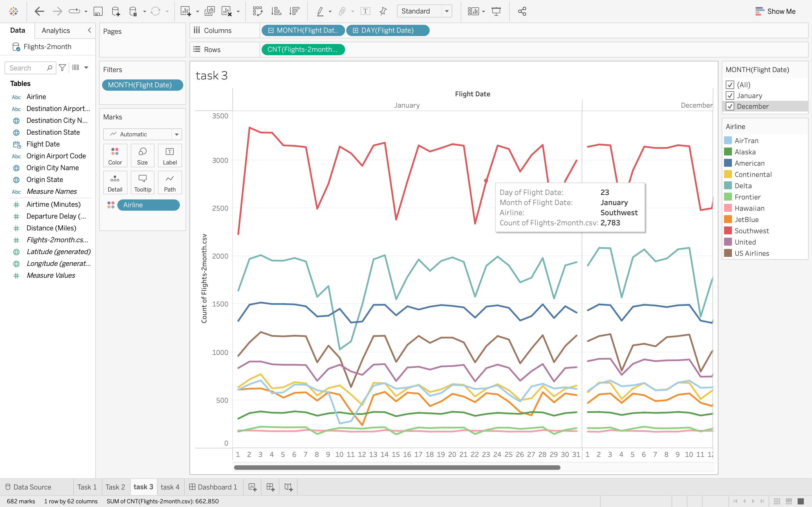Click the Tooltip marks card
Image resolution: width=812 pixels, height=507 pixels.
[143, 183]
